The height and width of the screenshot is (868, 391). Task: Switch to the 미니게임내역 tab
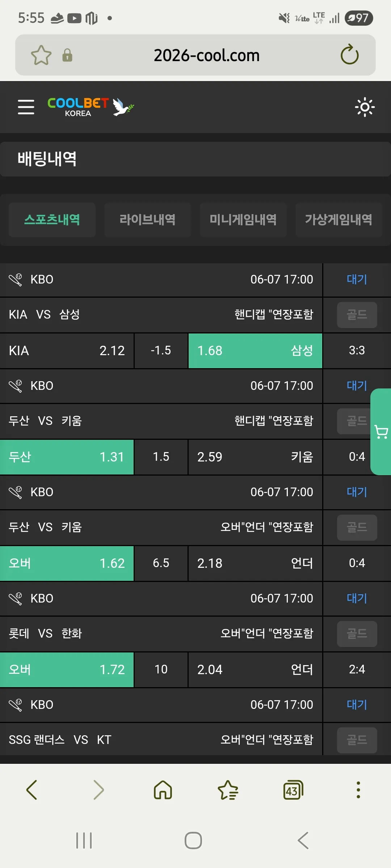point(243,220)
